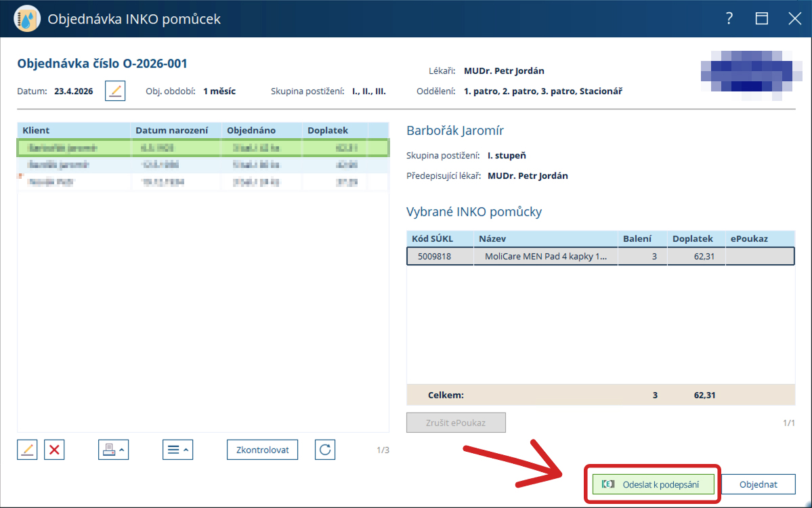This screenshot has height=508, width=812.
Task: Select the second client row
Action: click(202, 165)
